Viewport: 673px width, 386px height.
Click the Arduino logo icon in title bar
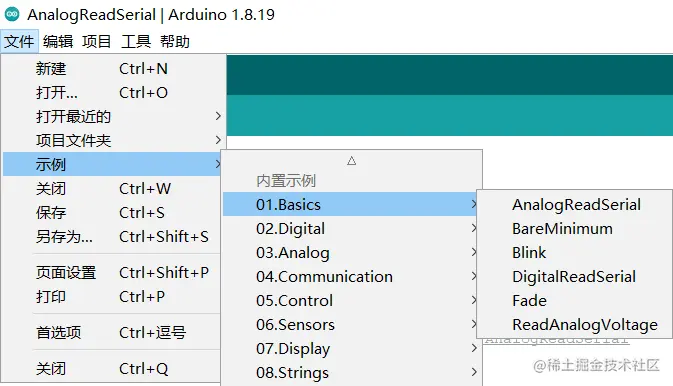[12, 14]
